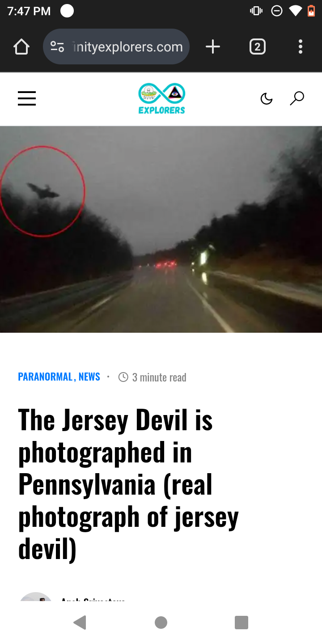
Task: Tap the clock icon beside 3 minute read
Action: pos(123,377)
